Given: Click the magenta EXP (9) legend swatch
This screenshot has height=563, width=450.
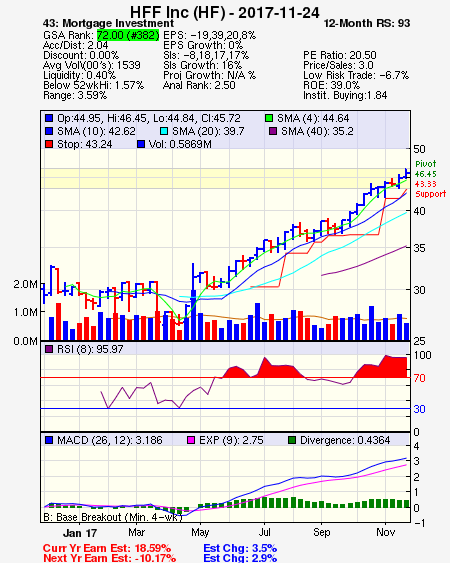Looking at the screenshot, I should click(x=191, y=440).
